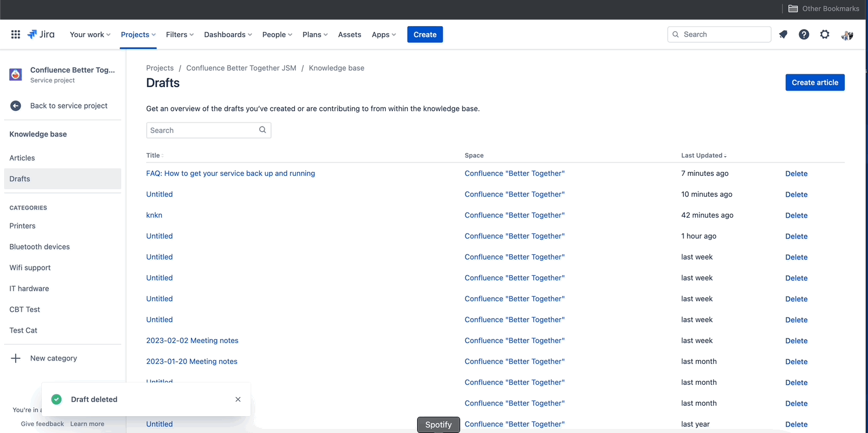Viewport: 868px width, 433px height.
Task: Click the magnifier icon in drafts search
Action: click(x=263, y=130)
